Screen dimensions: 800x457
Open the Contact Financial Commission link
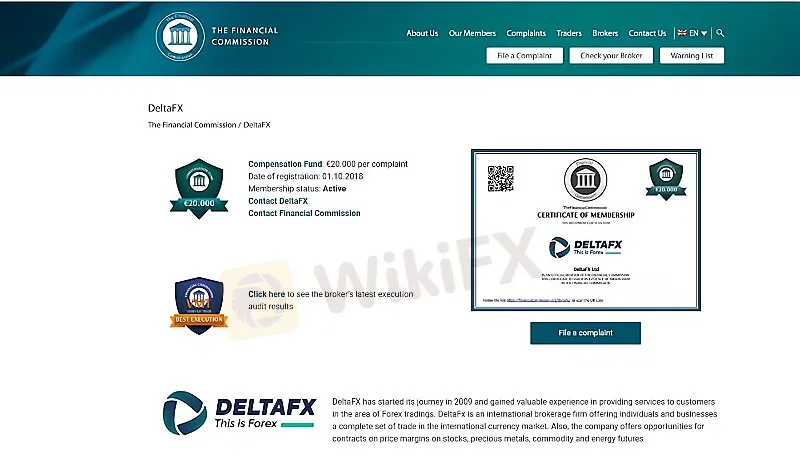click(304, 213)
